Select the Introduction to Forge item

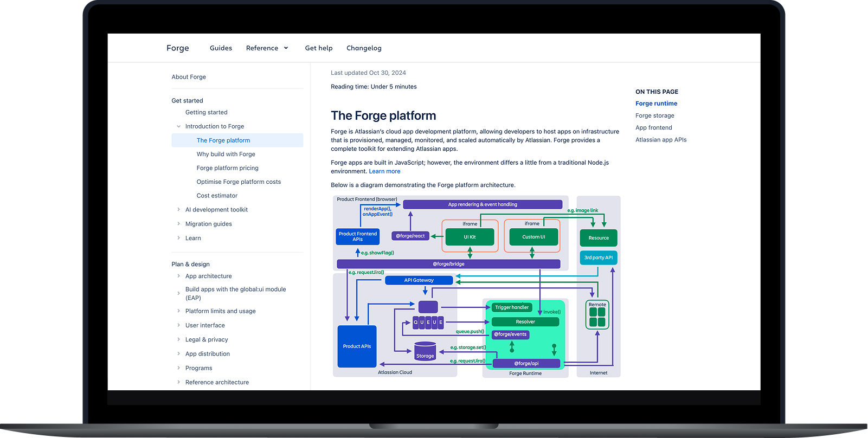coord(215,126)
